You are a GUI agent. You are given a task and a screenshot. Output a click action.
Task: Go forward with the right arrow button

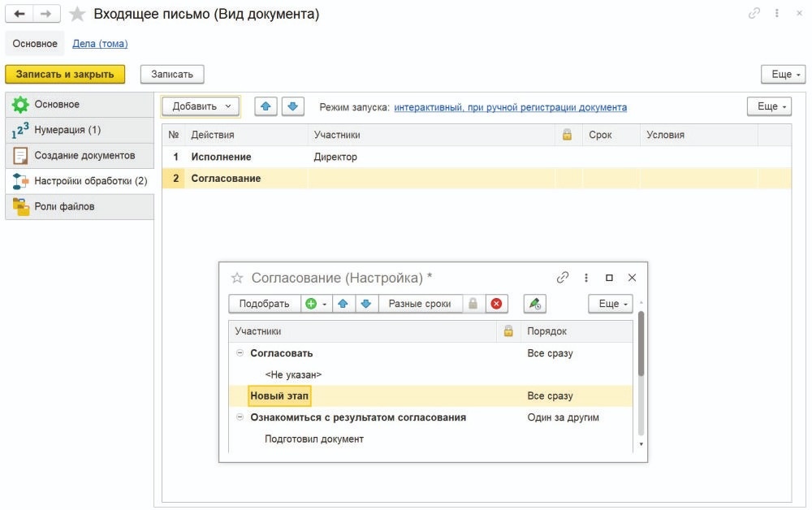46,14
